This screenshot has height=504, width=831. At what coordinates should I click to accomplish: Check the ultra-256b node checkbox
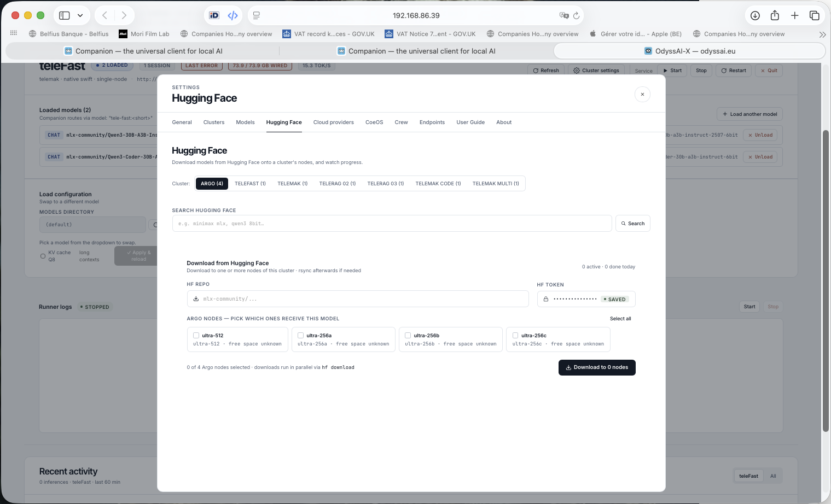(x=408, y=336)
